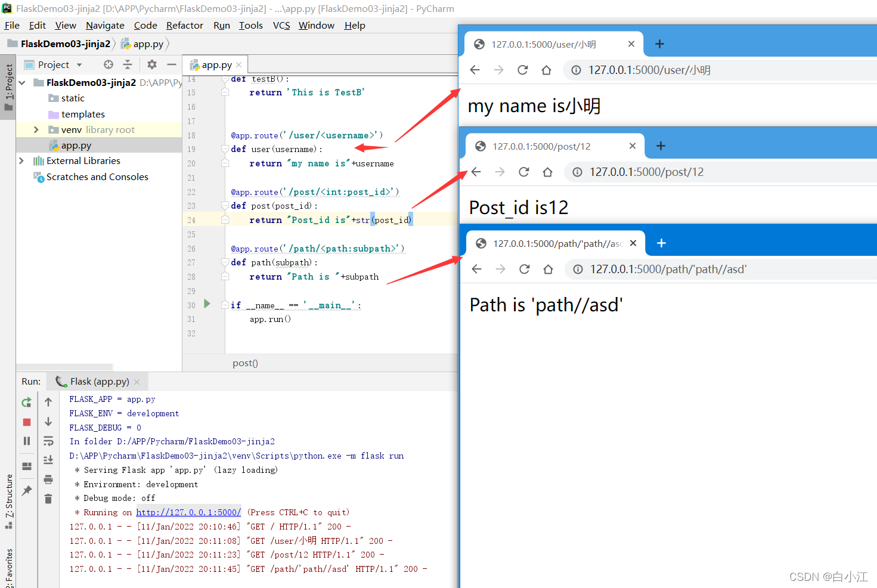877x588 pixels.
Task: Open the Project view dropdown
Action: [x=79, y=64]
